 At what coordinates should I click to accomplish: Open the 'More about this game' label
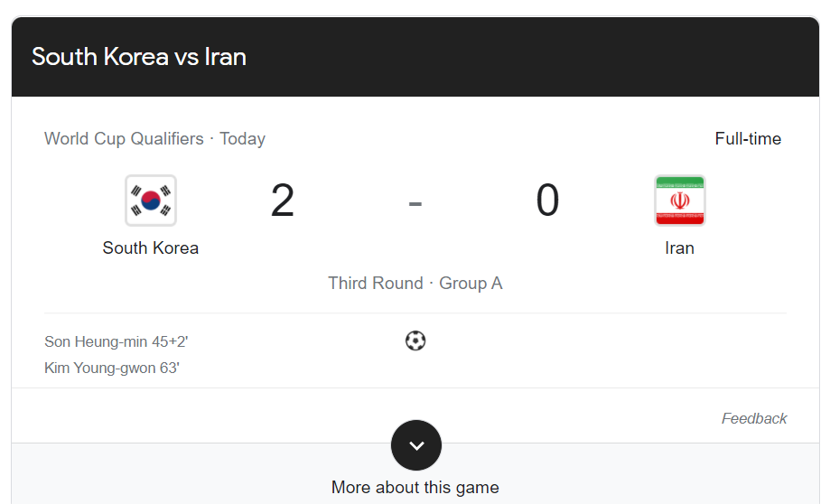click(415, 487)
